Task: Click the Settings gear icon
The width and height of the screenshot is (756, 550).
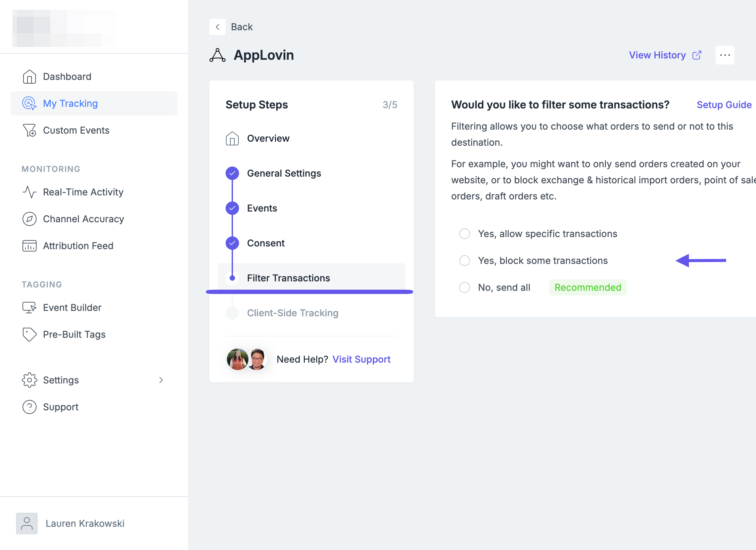Action: pyautogui.click(x=30, y=380)
